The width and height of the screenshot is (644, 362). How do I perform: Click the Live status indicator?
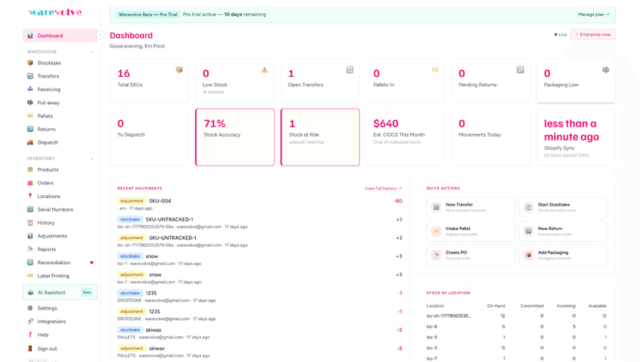pos(560,34)
